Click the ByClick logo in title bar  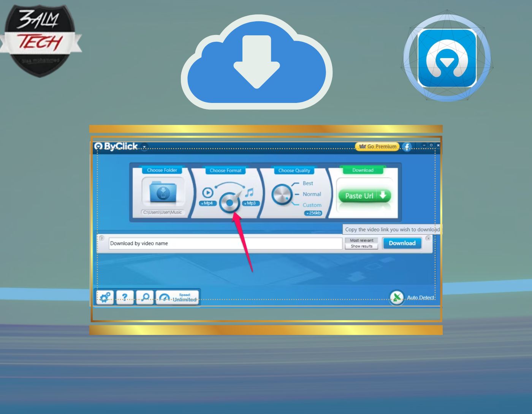pos(116,146)
